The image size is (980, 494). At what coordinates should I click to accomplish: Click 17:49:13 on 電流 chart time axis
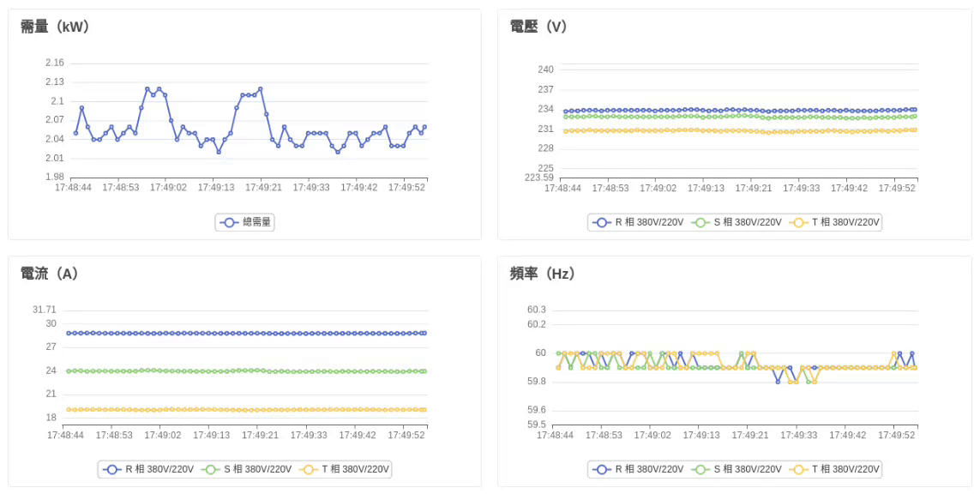pos(213,435)
